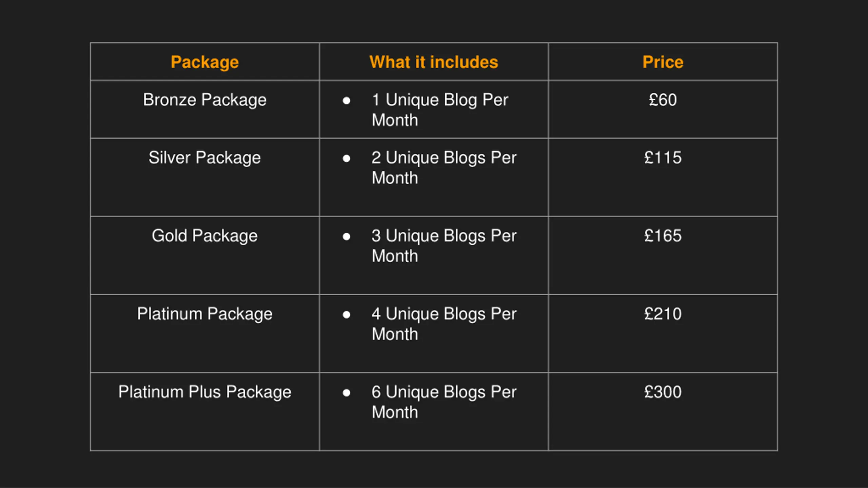Screen dimensions: 868x488
Task: Click the Price column header
Action: tap(663, 62)
